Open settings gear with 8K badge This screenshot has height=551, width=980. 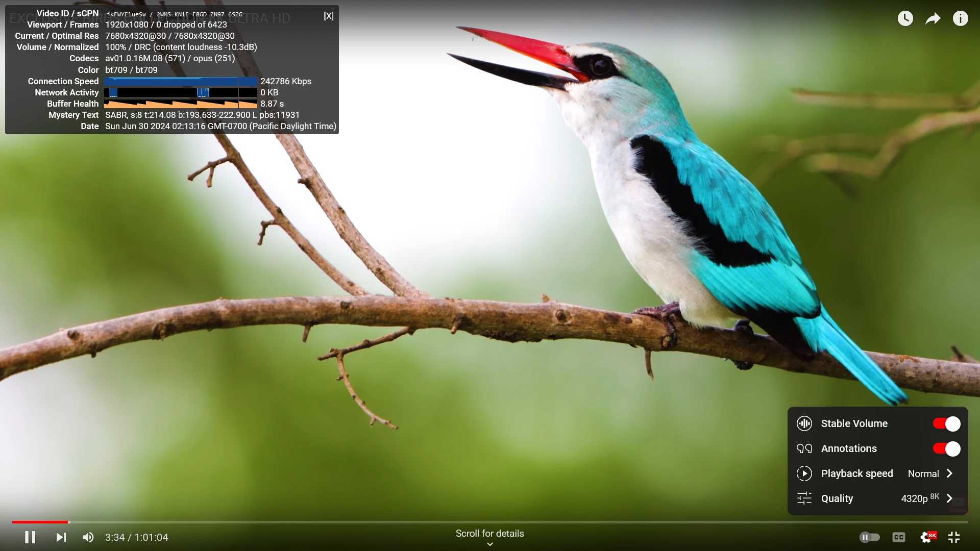pos(927,537)
